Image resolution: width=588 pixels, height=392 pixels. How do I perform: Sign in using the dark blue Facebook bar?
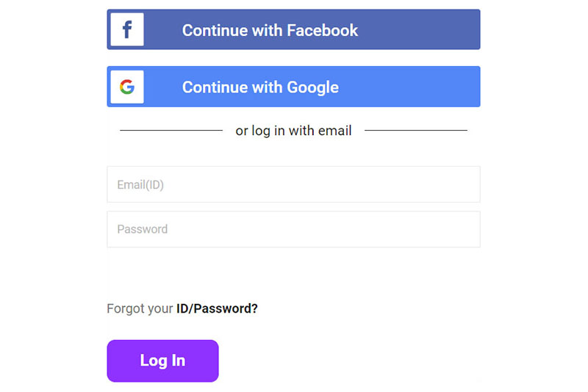coord(293,29)
